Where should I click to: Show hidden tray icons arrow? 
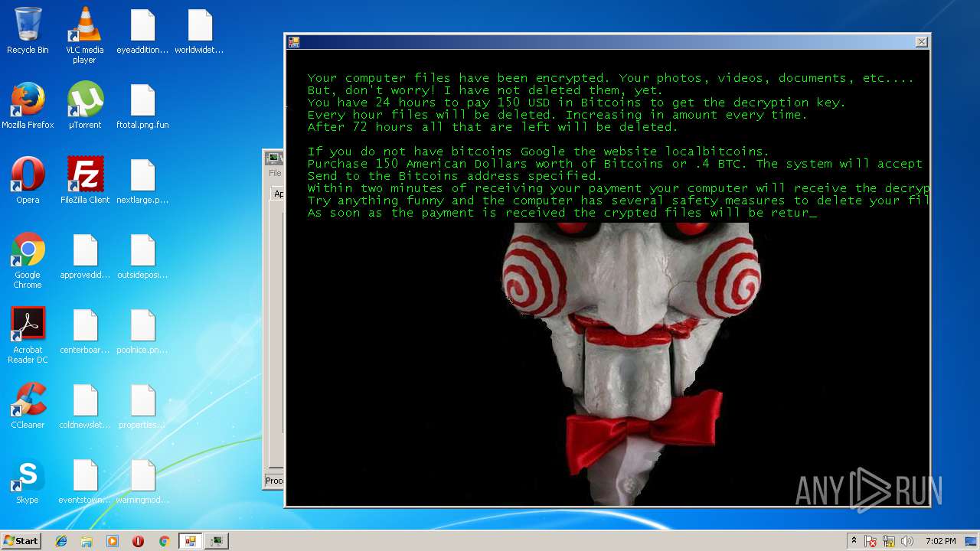pos(854,541)
